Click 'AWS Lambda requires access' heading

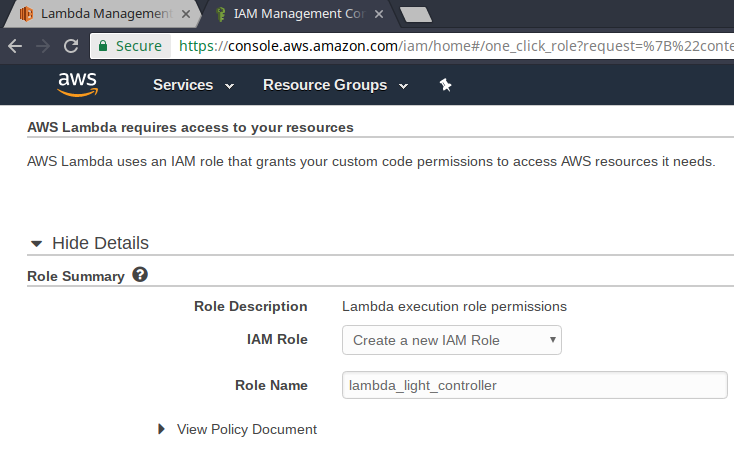190,127
